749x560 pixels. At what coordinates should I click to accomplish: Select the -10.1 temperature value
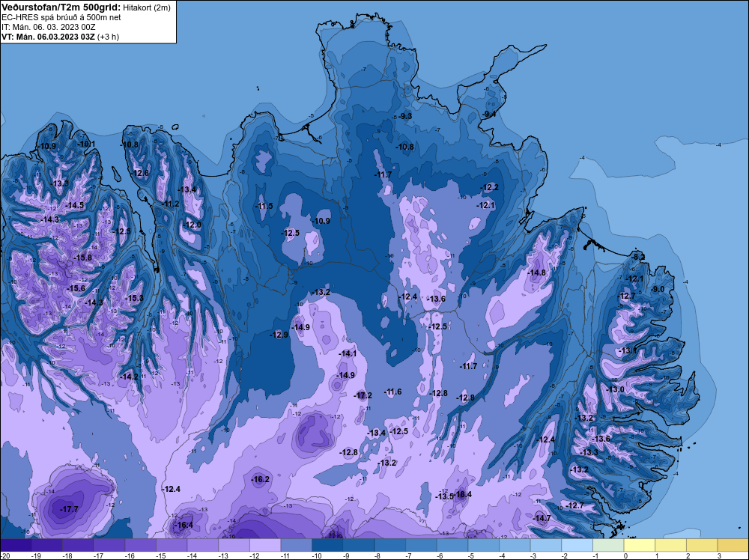(86, 144)
